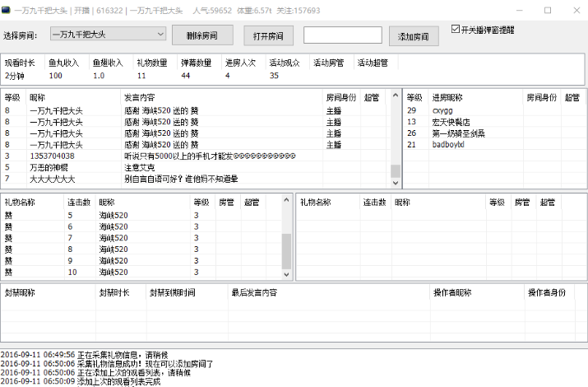Sort the chat list by 发言内容 column header
The image size is (588, 387).
(140, 97)
